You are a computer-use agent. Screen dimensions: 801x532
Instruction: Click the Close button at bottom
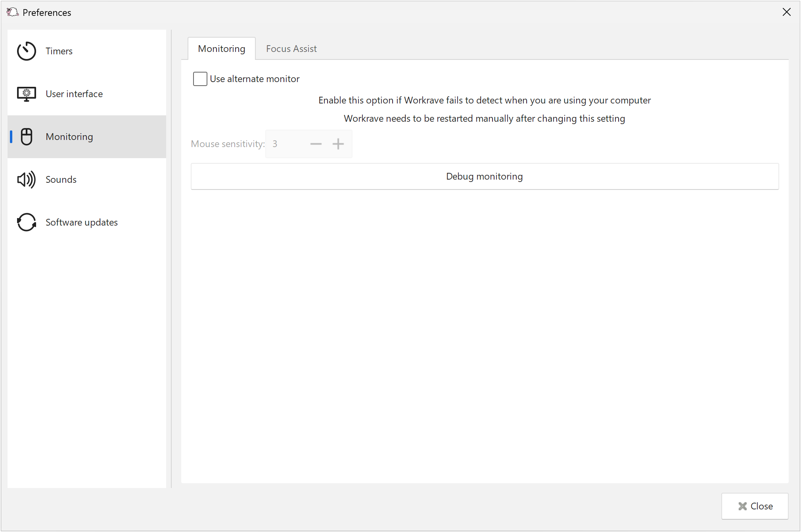pyautogui.click(x=755, y=506)
